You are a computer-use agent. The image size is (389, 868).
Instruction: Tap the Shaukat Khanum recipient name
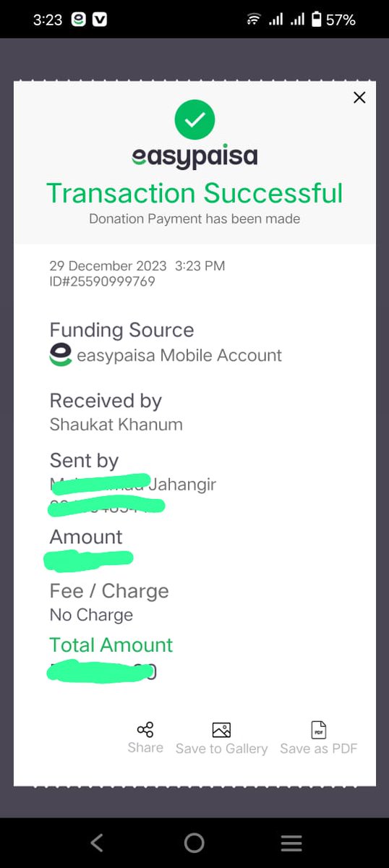point(116,425)
